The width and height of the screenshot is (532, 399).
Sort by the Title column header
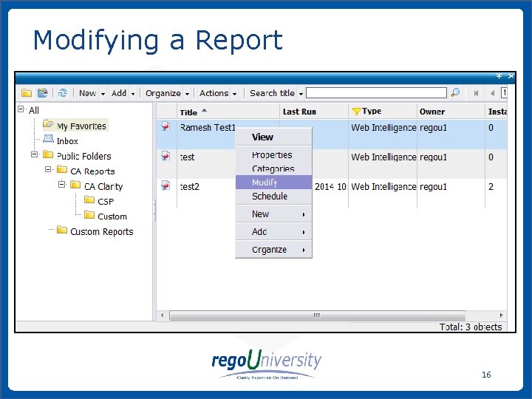(x=228, y=112)
